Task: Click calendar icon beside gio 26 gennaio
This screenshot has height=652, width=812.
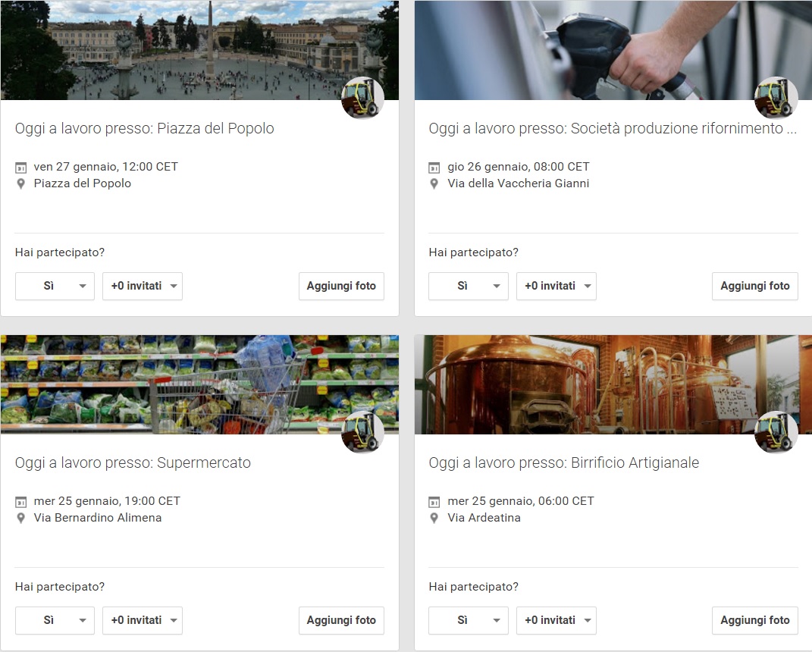Action: tap(434, 167)
